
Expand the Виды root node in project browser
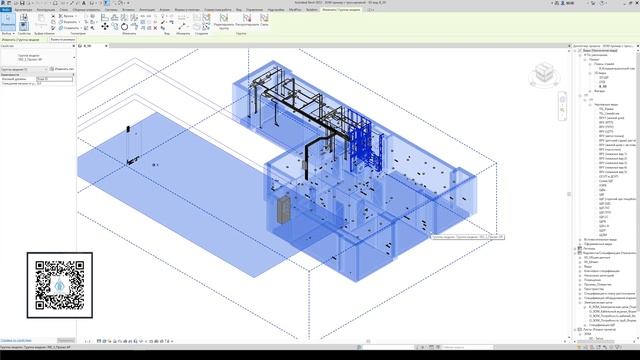point(575,51)
